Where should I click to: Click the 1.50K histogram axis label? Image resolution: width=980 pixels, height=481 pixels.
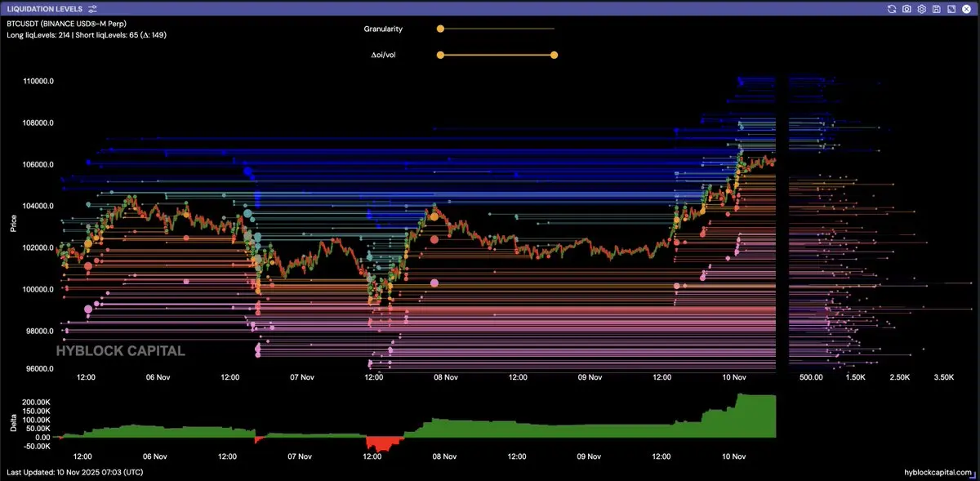pos(855,377)
